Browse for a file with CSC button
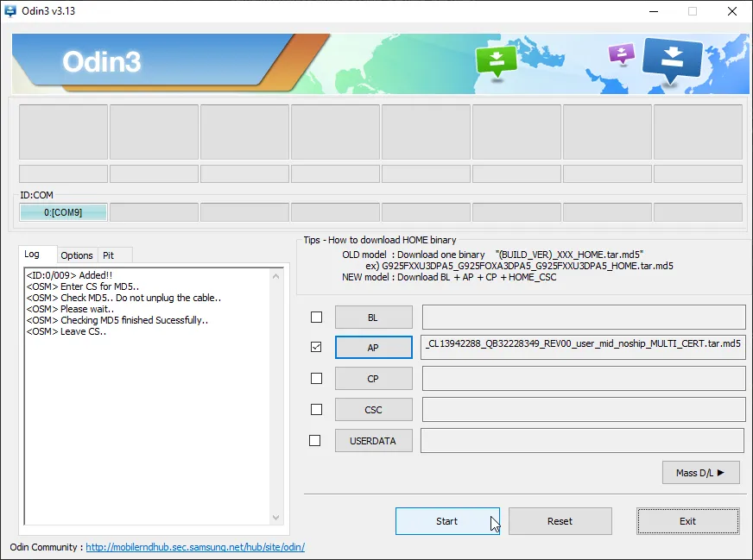 [x=373, y=409]
